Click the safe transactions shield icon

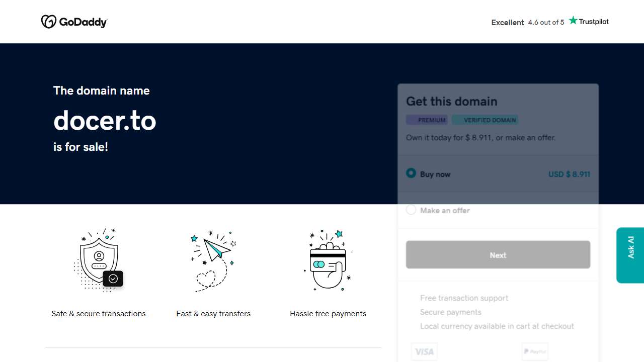[x=99, y=260]
